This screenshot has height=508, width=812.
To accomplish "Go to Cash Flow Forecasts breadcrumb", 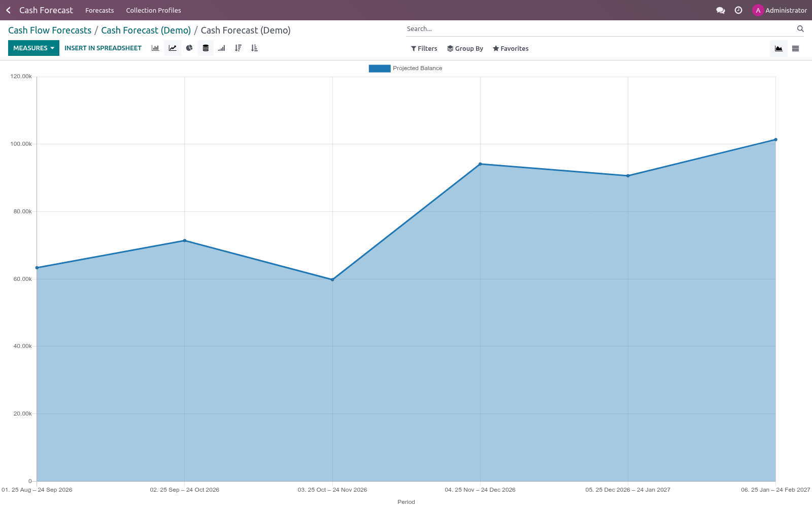I will [50, 30].
